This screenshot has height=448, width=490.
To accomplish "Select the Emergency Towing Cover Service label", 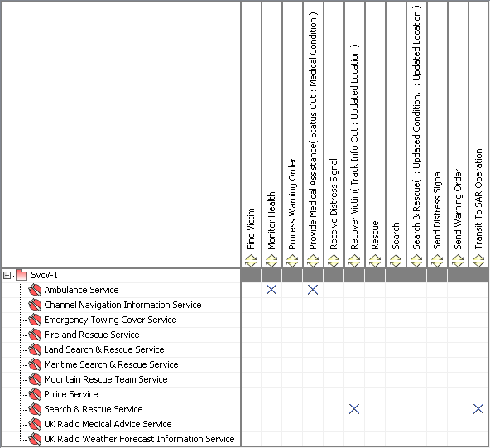I will point(110,320).
